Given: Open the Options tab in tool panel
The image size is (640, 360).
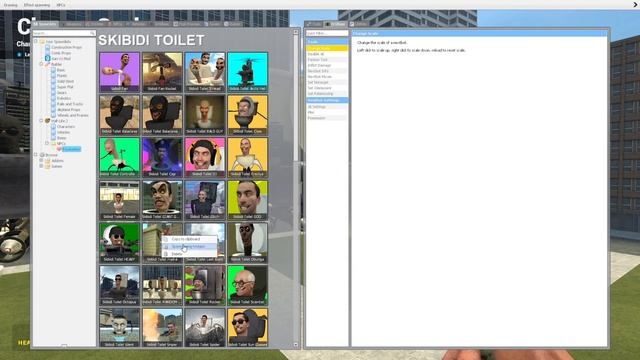Looking at the screenshot, I should coord(359,24).
